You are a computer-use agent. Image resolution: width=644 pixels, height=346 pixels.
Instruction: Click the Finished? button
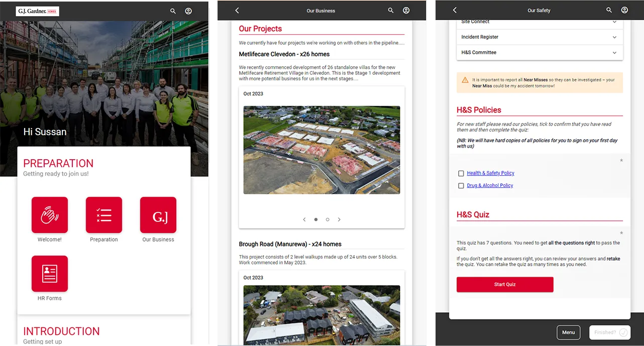pyautogui.click(x=609, y=332)
